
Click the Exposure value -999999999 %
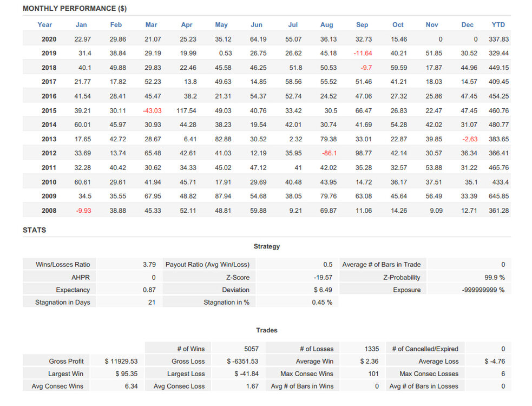[x=483, y=290]
